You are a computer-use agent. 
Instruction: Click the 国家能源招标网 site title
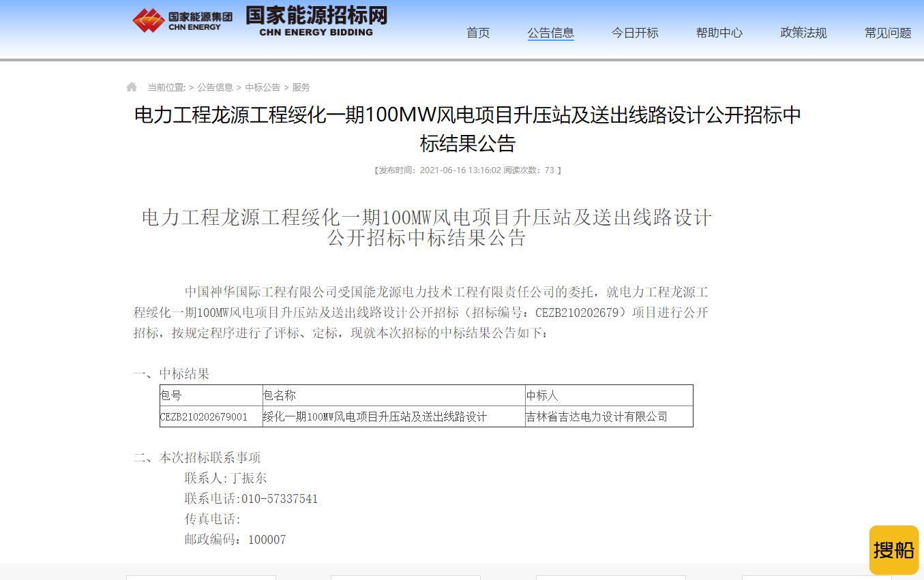316,20
